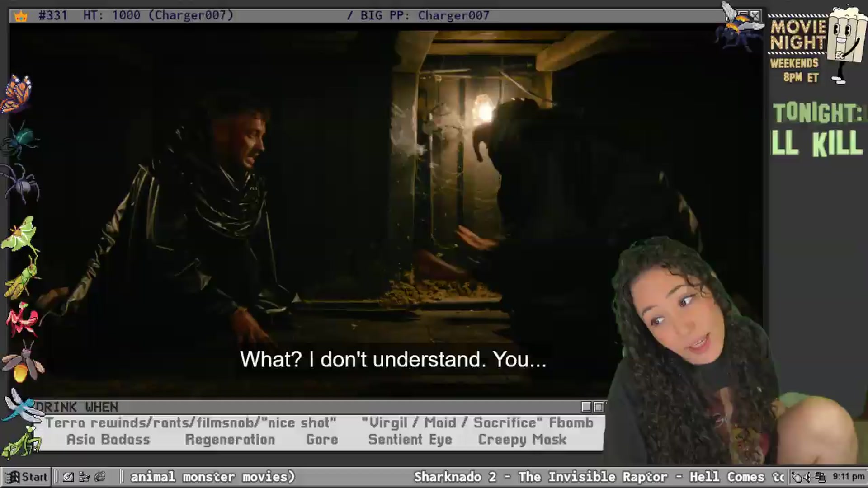This screenshot has width=868, height=488.
Task: Click 'The Invisible Raptor' in the ticker
Action: [593, 477]
